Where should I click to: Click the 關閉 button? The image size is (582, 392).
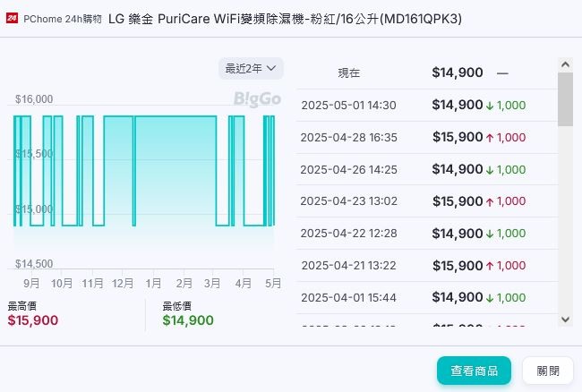(x=548, y=371)
